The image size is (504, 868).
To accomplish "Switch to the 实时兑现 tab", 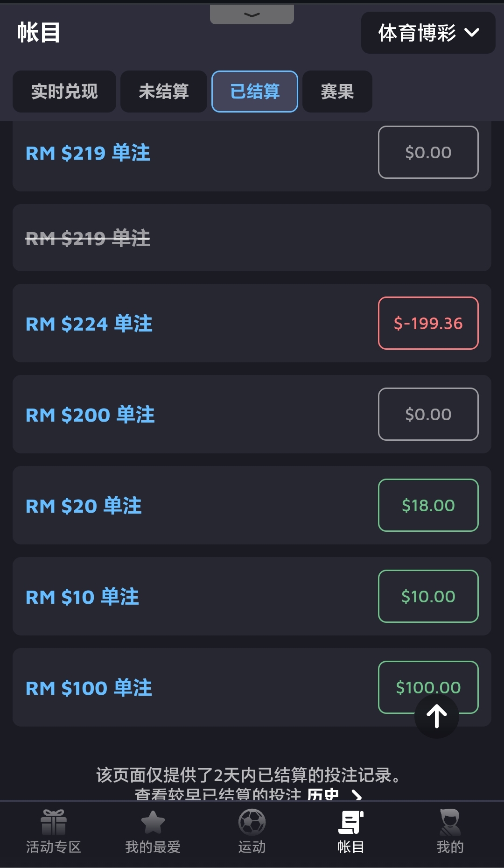I will coord(64,92).
